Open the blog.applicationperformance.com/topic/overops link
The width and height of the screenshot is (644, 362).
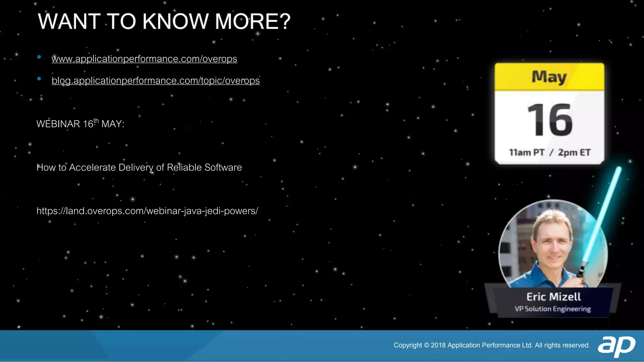click(x=156, y=80)
